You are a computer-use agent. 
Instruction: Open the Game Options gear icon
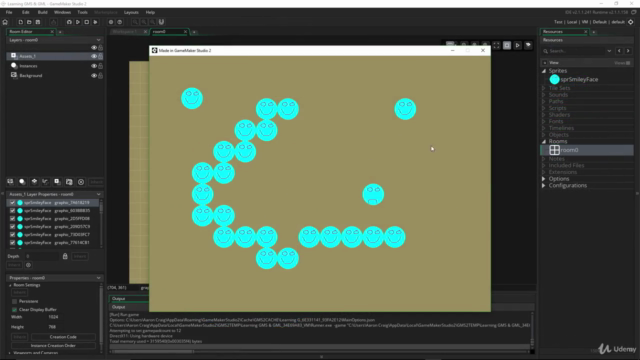111,22
